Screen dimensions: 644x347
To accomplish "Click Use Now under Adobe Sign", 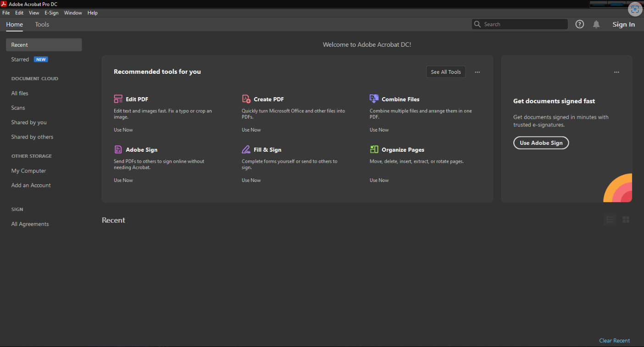I will pyautogui.click(x=123, y=180).
